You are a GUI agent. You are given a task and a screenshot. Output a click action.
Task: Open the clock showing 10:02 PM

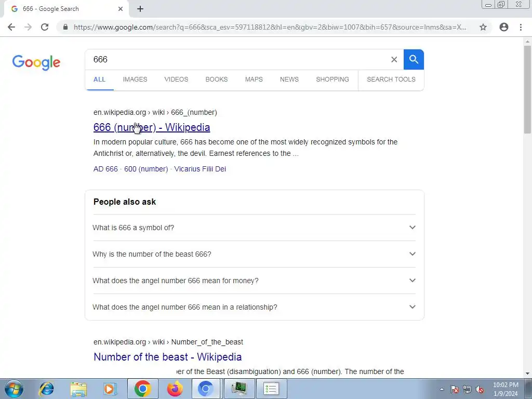click(x=506, y=389)
